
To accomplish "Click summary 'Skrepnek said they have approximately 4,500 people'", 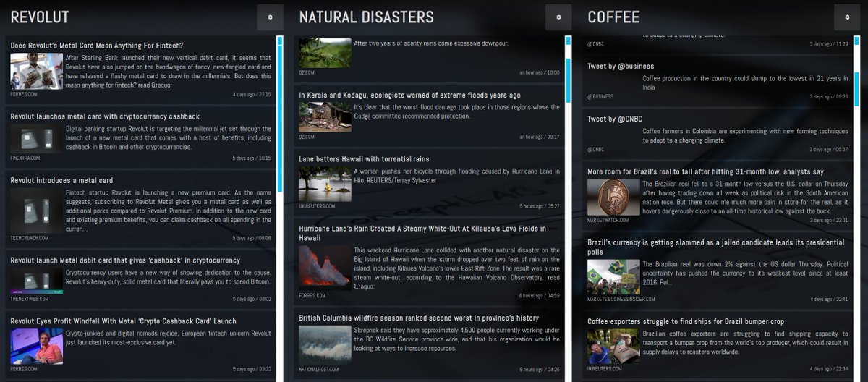I will pyautogui.click(x=456, y=339).
